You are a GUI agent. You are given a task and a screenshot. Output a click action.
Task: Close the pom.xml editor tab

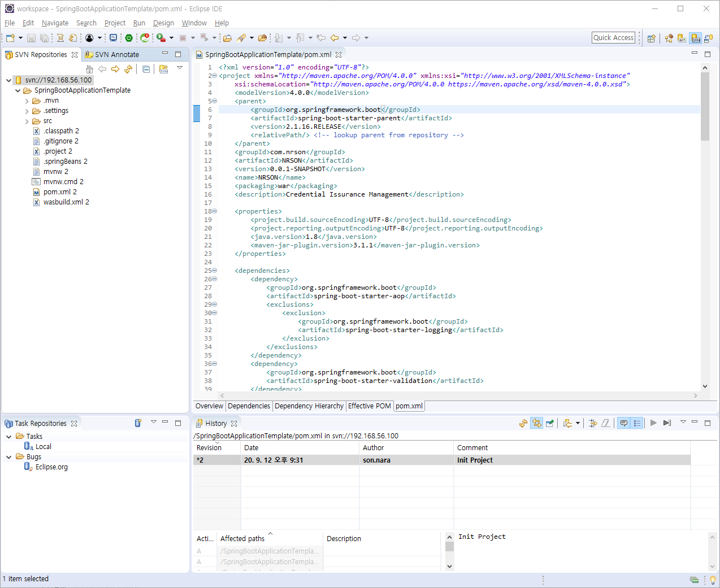pyautogui.click(x=339, y=55)
